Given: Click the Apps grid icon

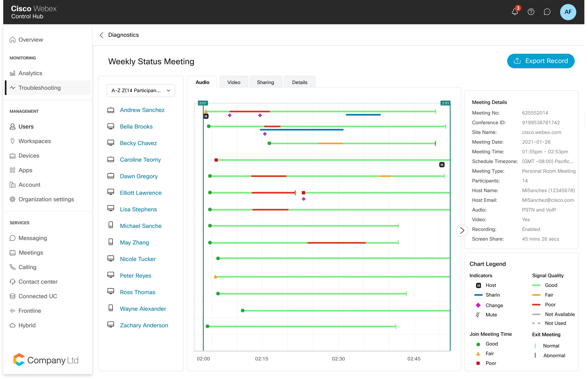Looking at the screenshot, I should (x=12, y=170).
